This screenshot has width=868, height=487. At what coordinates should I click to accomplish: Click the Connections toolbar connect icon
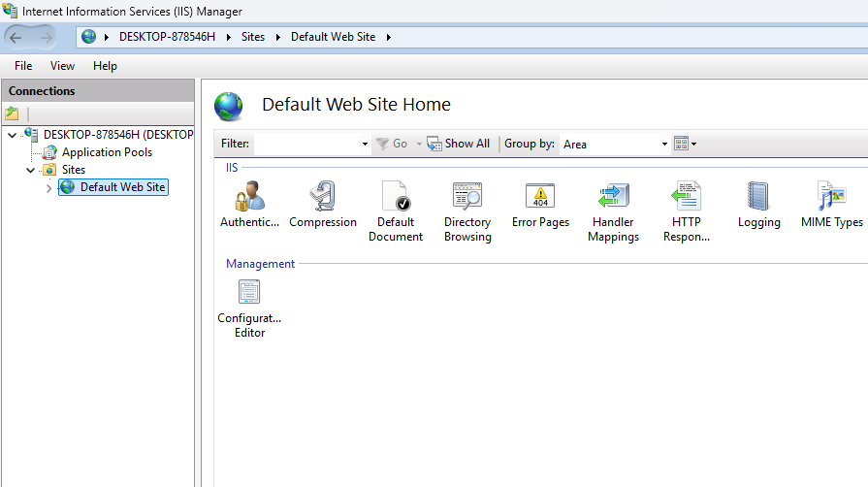12,114
